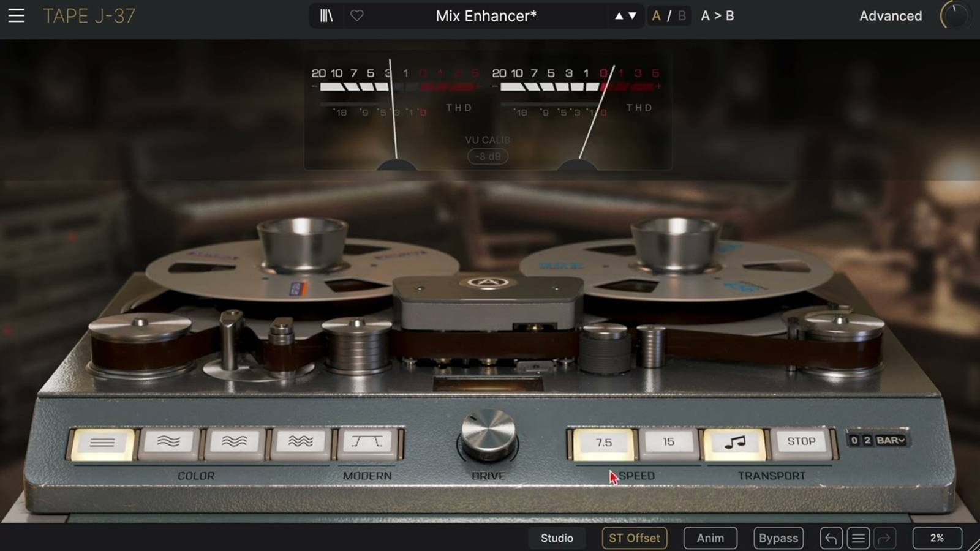
Task: Toggle the ST Offset button
Action: (x=635, y=538)
